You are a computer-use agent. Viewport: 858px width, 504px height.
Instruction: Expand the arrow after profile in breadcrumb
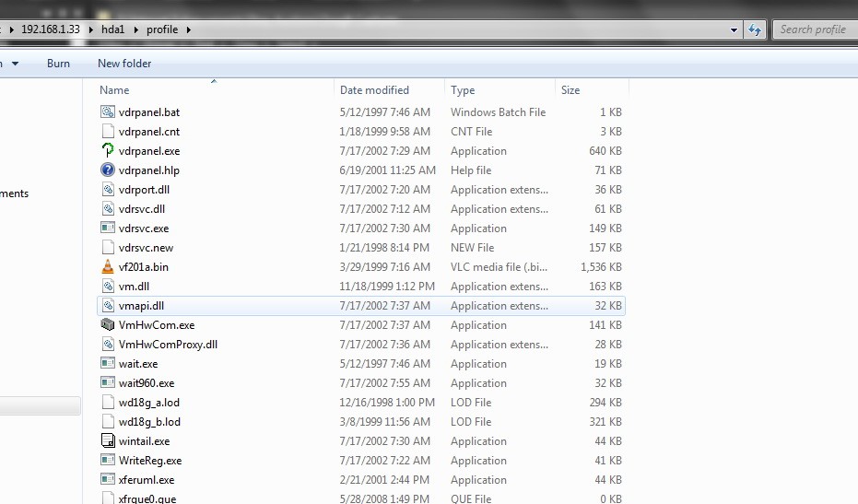click(189, 29)
